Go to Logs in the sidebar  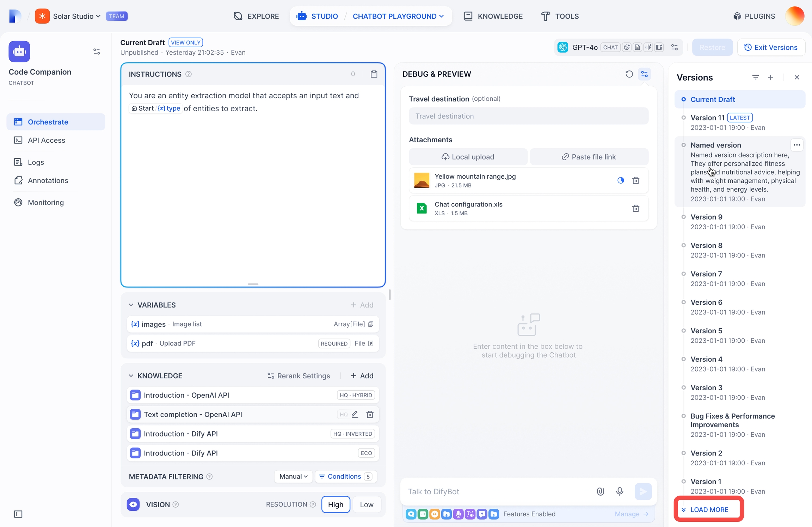point(36,162)
